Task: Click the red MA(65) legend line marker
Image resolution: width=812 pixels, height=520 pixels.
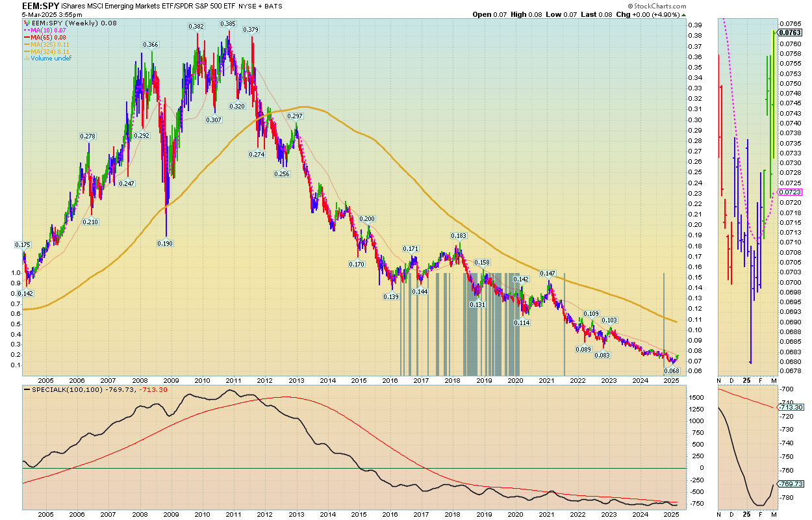Action: (x=26, y=38)
